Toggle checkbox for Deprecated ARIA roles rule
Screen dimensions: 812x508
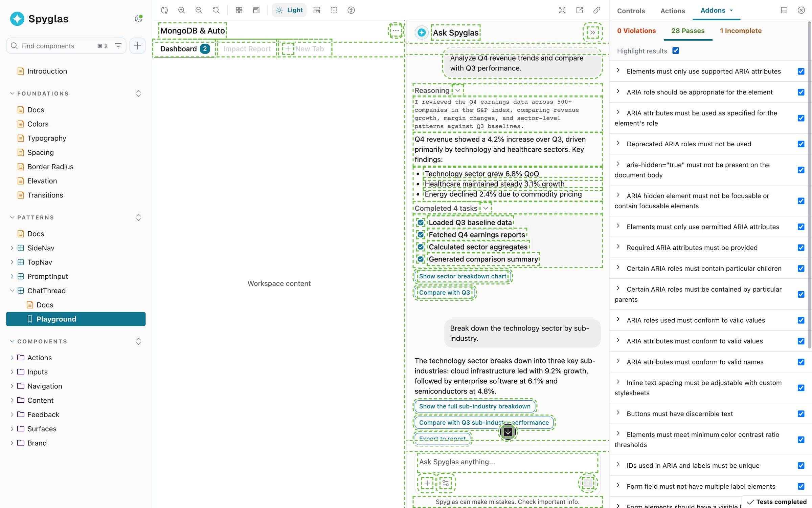tap(801, 144)
